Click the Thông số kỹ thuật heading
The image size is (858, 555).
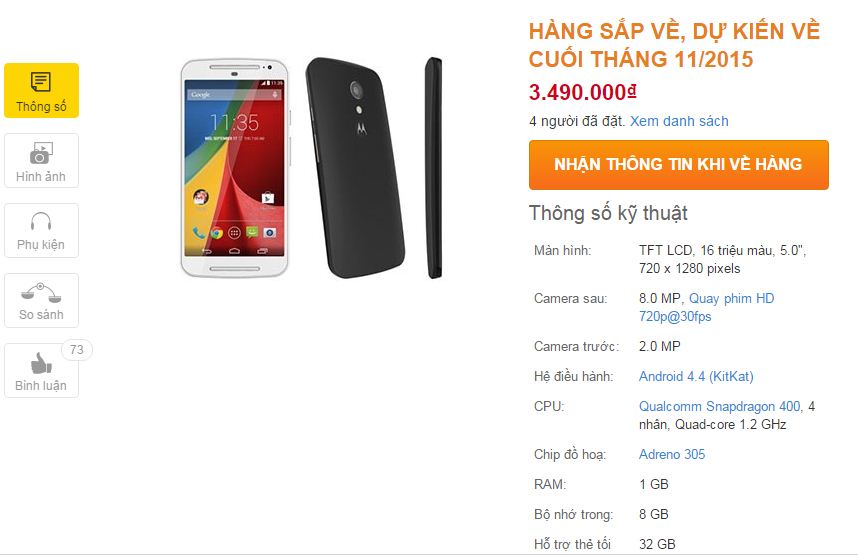tap(608, 213)
